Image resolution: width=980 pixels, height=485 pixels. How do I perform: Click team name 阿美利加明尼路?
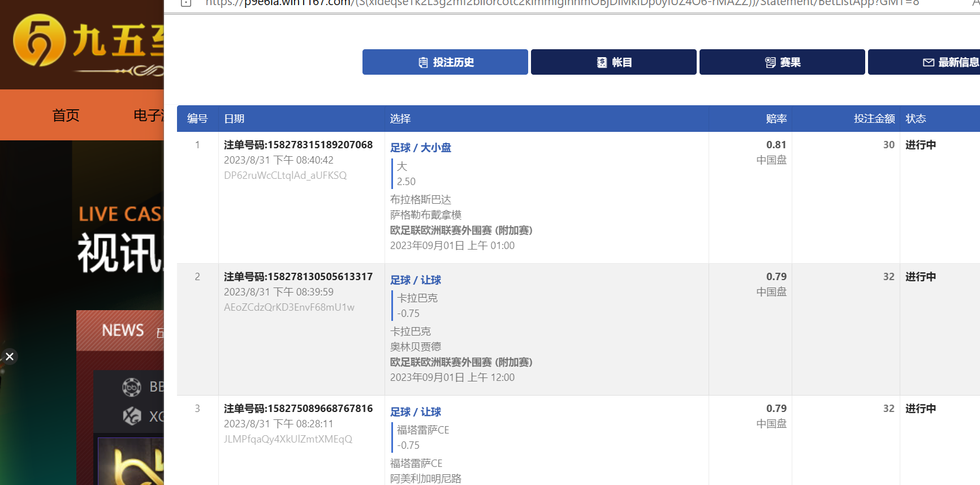pyautogui.click(x=426, y=479)
